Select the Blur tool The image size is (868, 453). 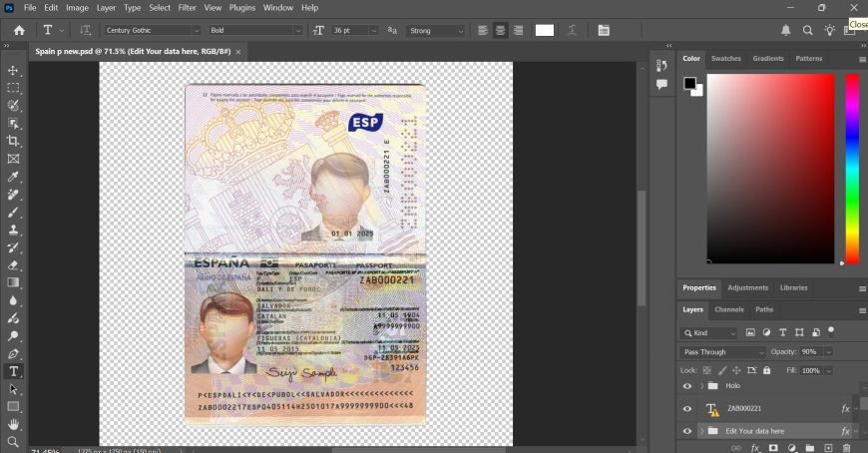pos(13,300)
